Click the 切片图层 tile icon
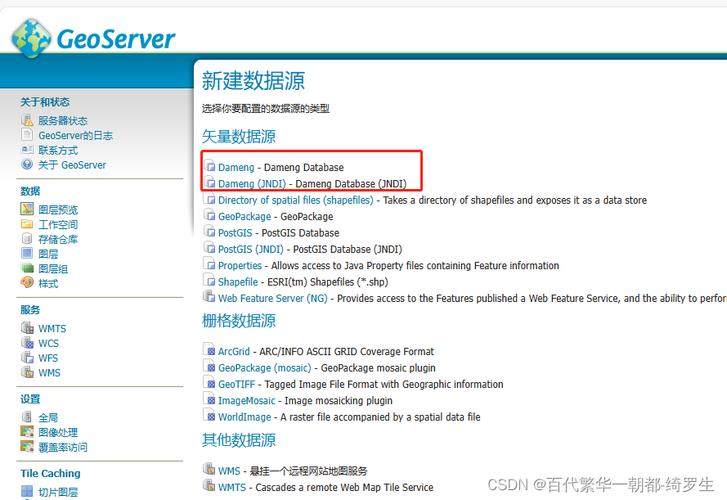 [x=27, y=491]
